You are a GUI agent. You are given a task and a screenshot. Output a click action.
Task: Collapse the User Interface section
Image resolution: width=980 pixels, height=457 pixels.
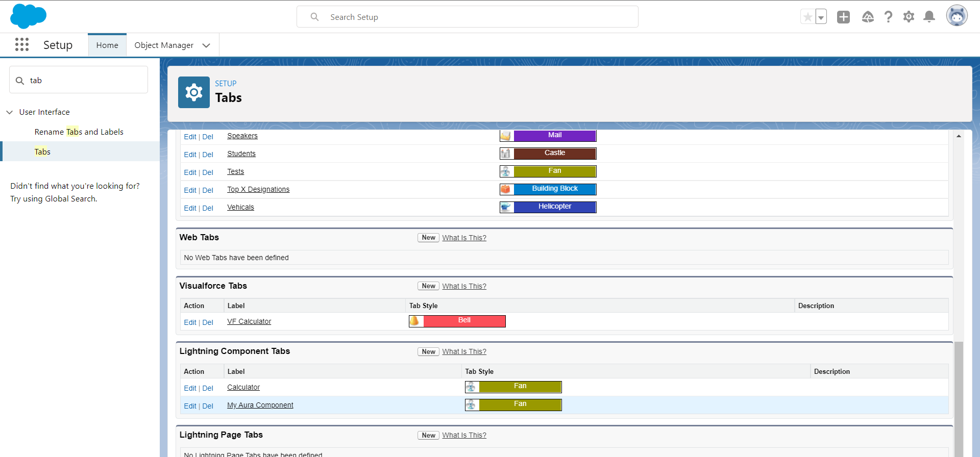click(x=10, y=112)
